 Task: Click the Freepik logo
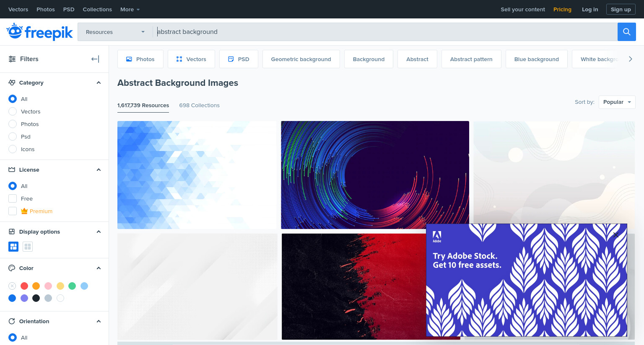tap(39, 32)
